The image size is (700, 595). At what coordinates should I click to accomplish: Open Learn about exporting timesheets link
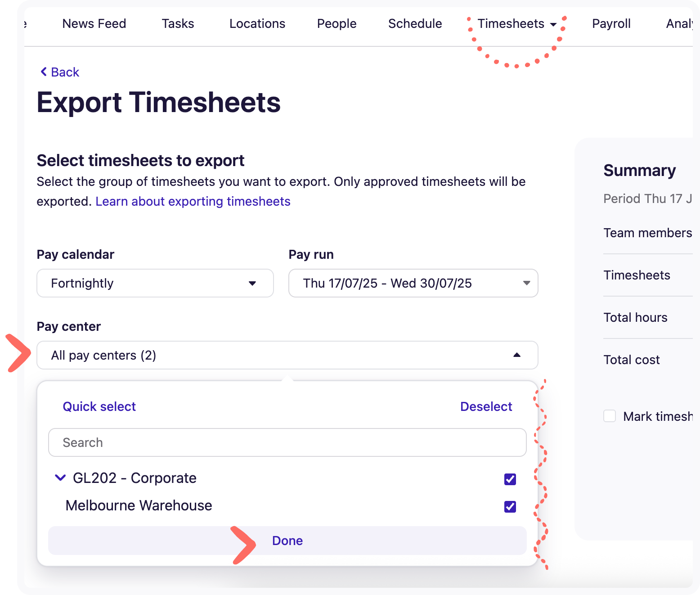[x=193, y=201]
